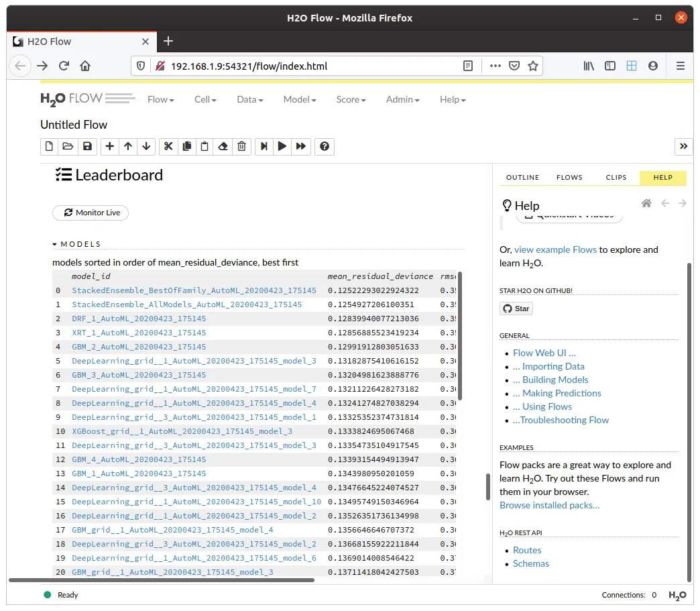Switch to the OUTLINE tab
This screenshot has width=700, height=611.
(522, 178)
